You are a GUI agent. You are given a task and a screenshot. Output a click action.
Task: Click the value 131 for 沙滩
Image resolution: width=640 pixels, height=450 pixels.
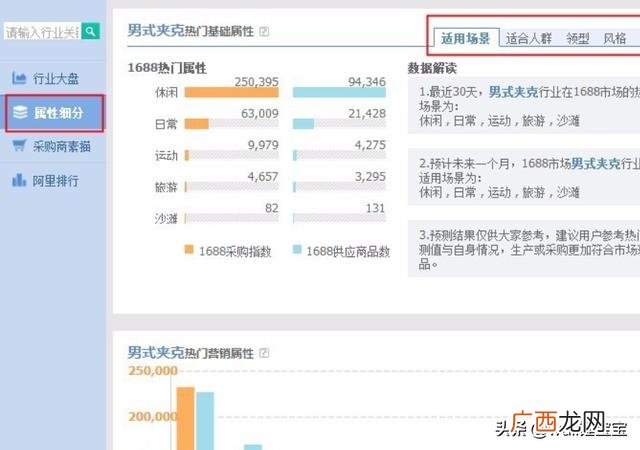[376, 208]
